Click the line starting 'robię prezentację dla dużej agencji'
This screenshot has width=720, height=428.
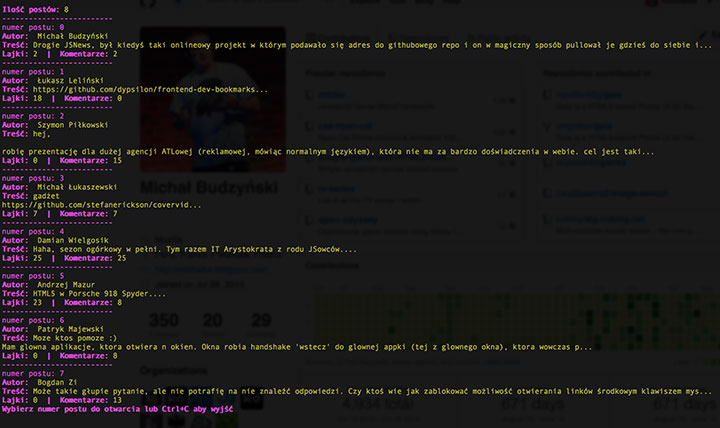click(328, 152)
